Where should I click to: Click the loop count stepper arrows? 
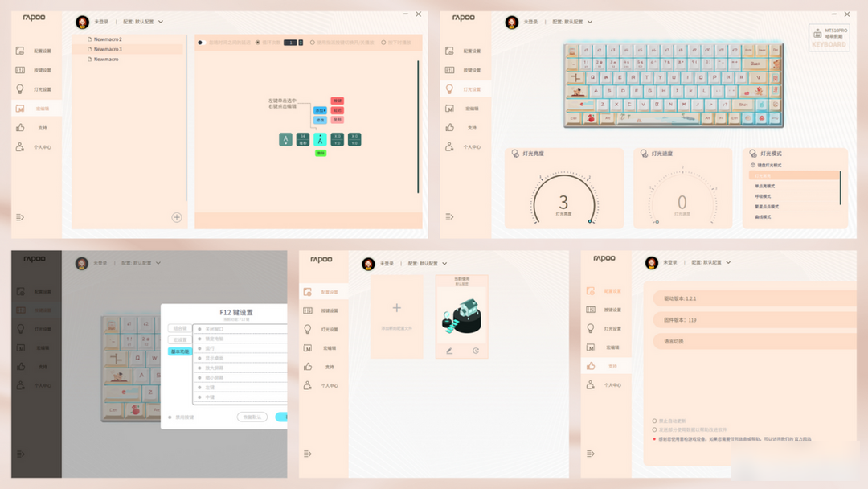[301, 43]
